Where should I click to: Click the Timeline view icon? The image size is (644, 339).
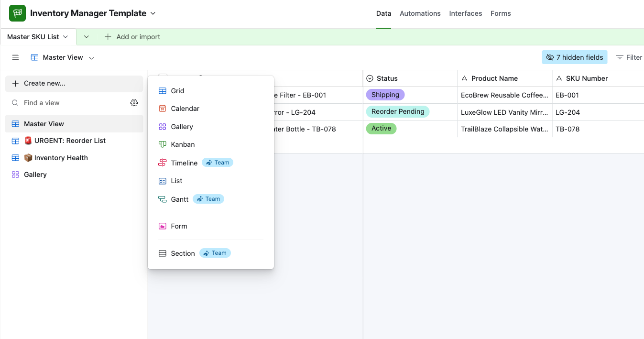click(x=163, y=163)
